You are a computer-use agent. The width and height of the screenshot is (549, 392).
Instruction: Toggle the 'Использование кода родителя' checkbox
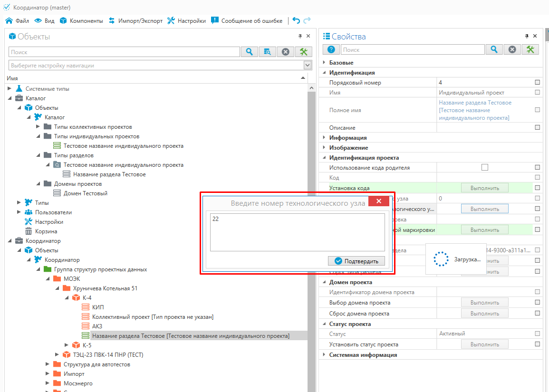click(x=484, y=167)
